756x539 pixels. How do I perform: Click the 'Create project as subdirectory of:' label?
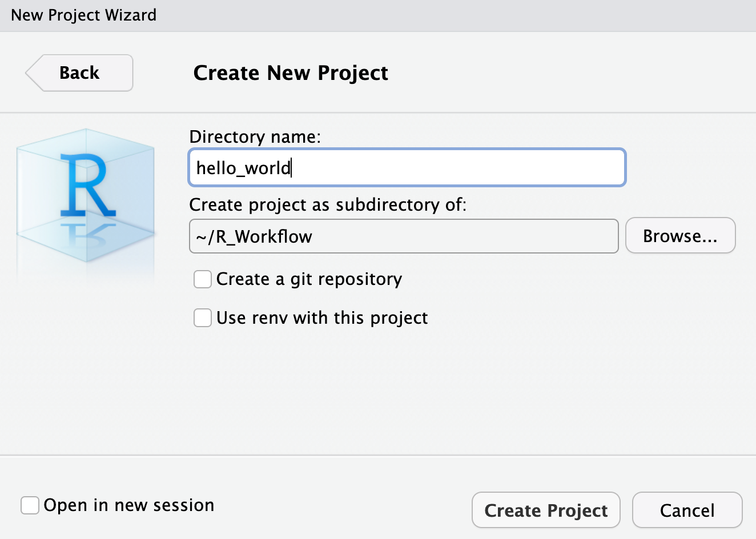pyautogui.click(x=328, y=205)
